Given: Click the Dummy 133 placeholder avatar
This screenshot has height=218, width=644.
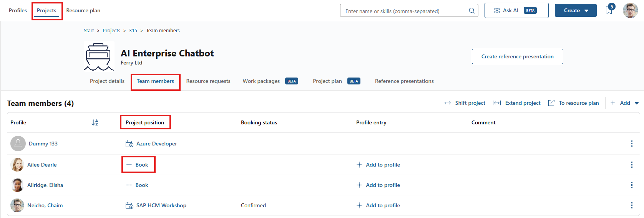Looking at the screenshot, I should point(18,144).
